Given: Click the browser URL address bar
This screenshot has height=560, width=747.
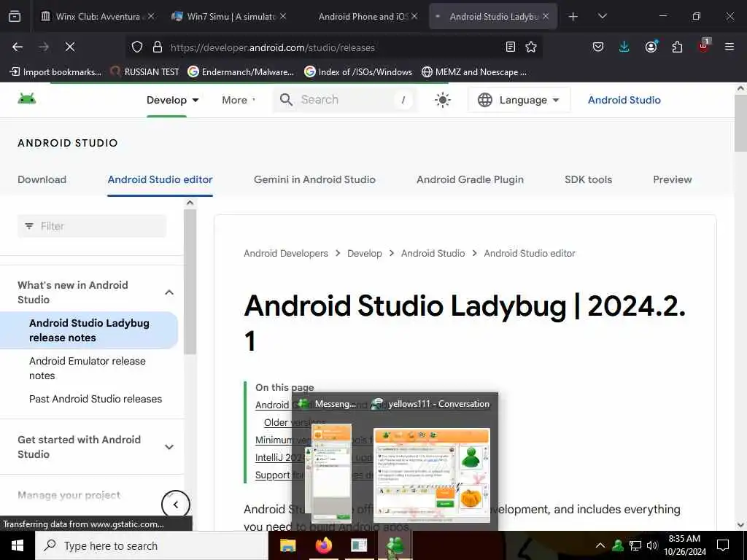Looking at the screenshot, I should (x=333, y=47).
